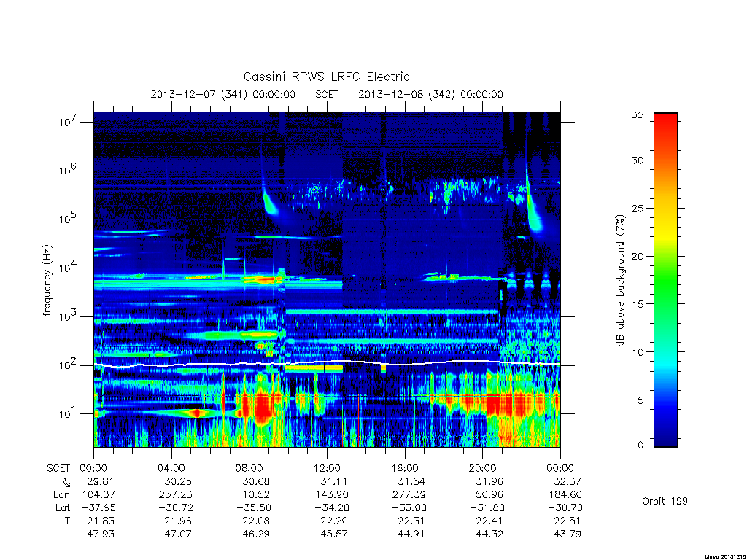
Task: Click the LT row label
Action: pyautogui.click(x=65, y=521)
